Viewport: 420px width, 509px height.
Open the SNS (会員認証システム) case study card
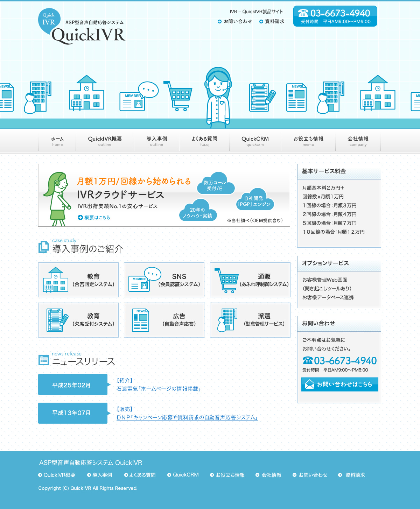(x=164, y=280)
